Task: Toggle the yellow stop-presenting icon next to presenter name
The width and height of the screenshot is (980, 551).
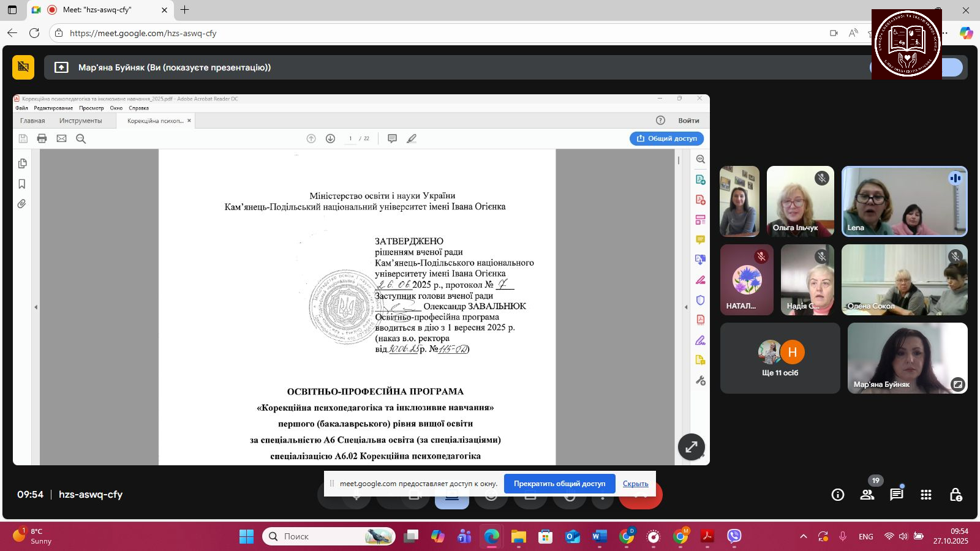Action: (23, 67)
